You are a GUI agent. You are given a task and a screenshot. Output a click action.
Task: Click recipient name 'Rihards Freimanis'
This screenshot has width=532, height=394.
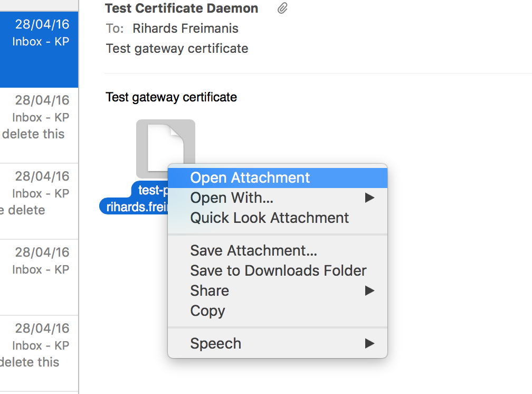point(185,28)
